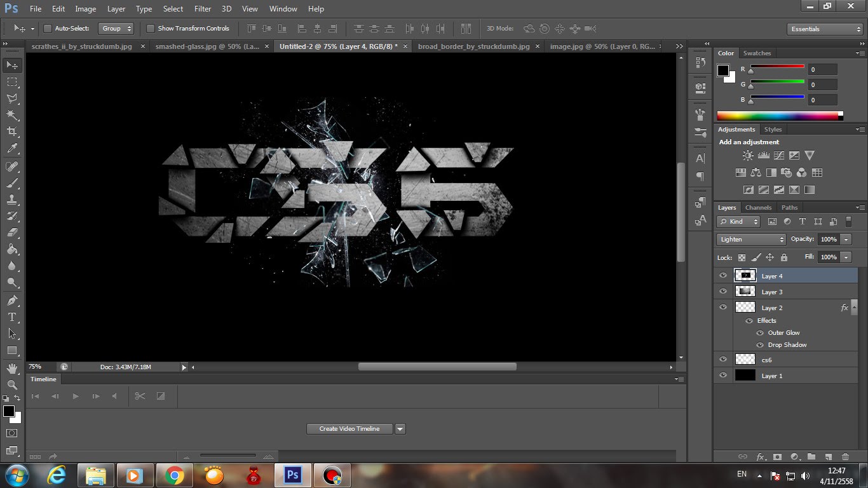Screen dimensions: 868x488
Task: Toggle visibility of the Outer Glow effect
Action: pyautogui.click(x=760, y=332)
